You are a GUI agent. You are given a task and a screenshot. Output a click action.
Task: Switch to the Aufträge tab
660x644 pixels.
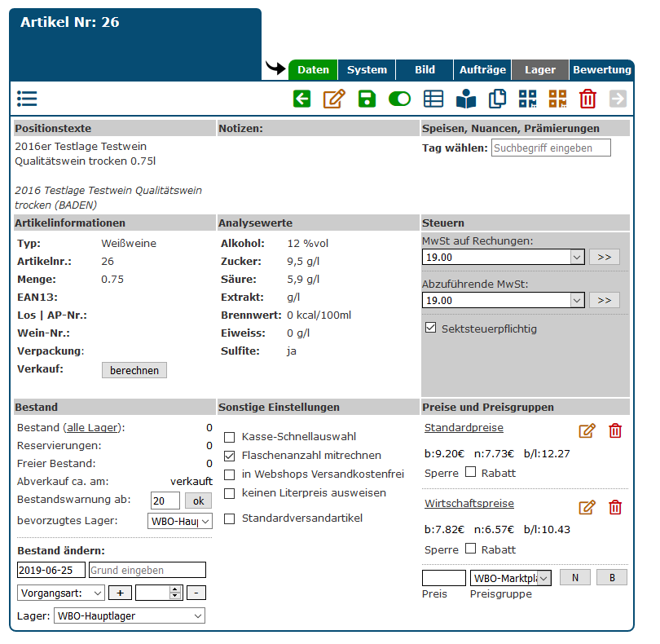(482, 70)
